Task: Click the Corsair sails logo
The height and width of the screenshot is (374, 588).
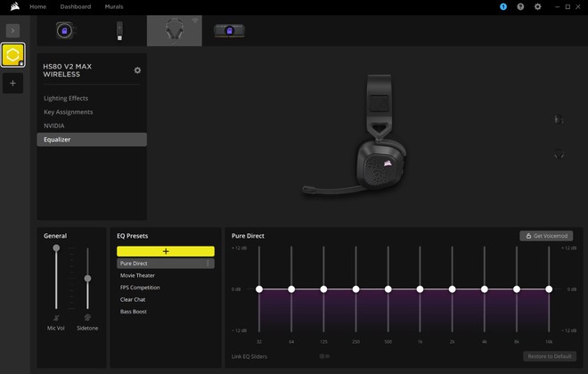Action: [15, 6]
